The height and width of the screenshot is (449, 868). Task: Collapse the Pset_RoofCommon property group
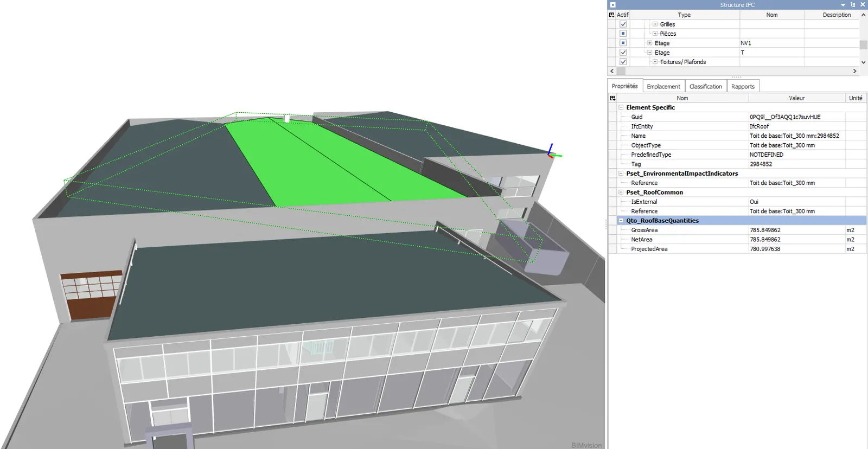(x=621, y=193)
